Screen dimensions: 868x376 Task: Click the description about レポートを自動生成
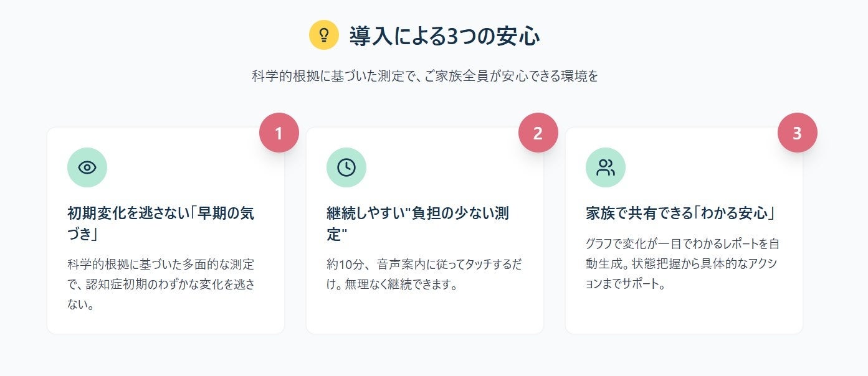(x=682, y=263)
